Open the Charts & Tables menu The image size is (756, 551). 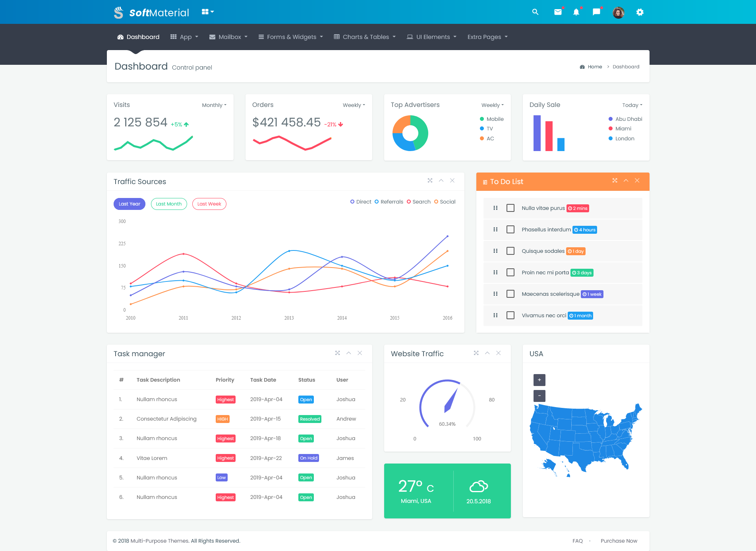pyautogui.click(x=364, y=37)
